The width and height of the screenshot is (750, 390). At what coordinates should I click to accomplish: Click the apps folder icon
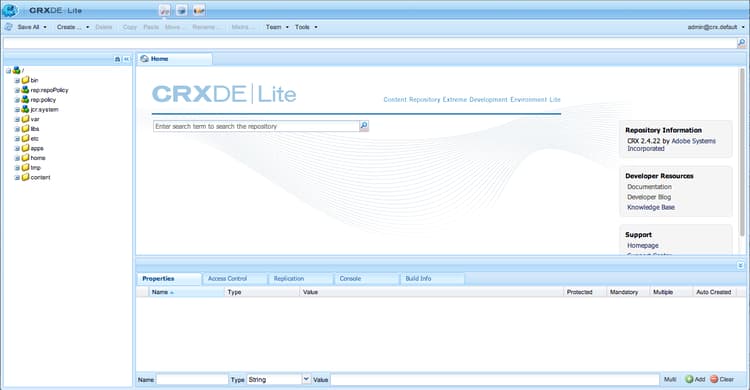[x=25, y=148]
